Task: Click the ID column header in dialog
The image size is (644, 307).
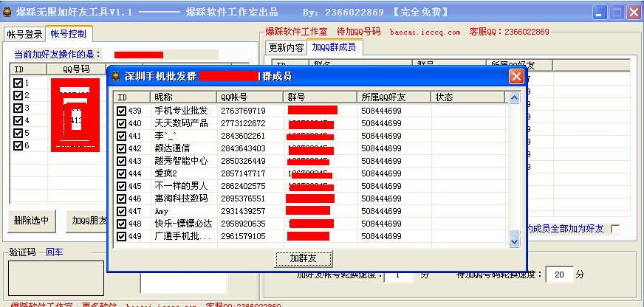Action: (x=132, y=97)
